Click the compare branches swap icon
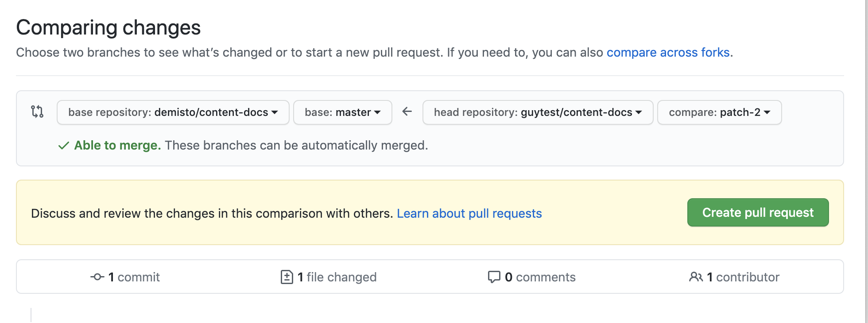The height and width of the screenshot is (323, 868). tap(37, 112)
